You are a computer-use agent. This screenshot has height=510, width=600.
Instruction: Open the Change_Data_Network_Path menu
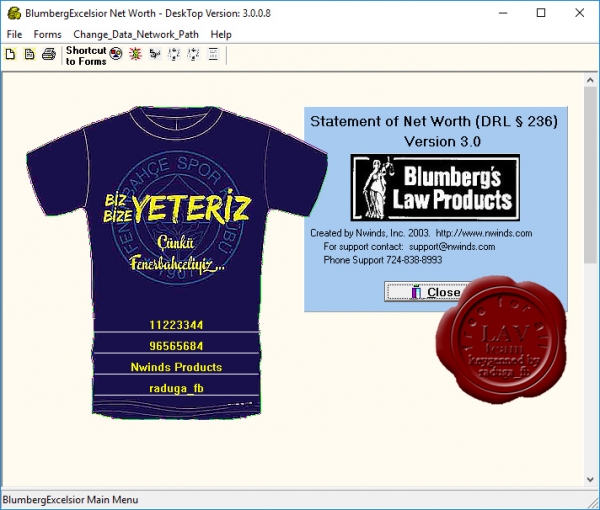136,34
